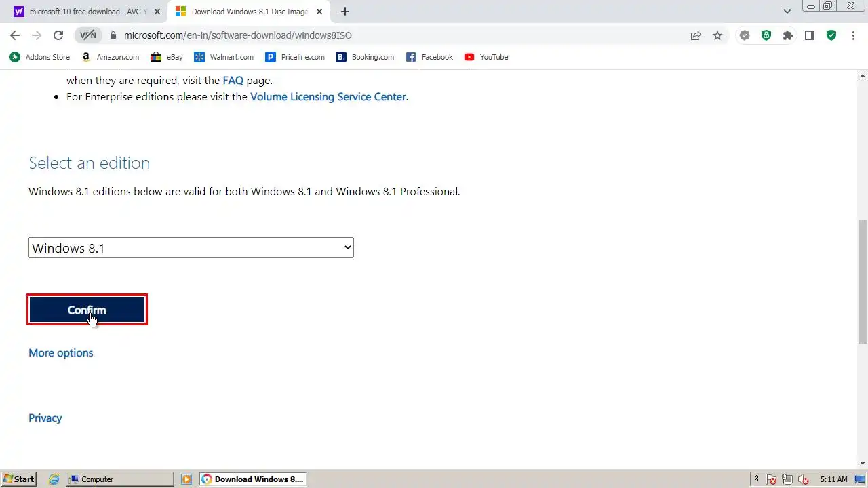Open the Booking.com bookmark
868x488 pixels.
tap(366, 57)
